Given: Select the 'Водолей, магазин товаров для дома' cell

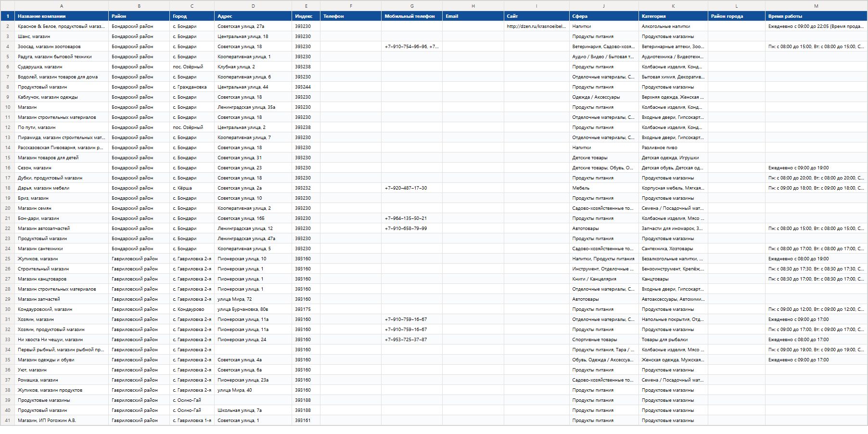Looking at the screenshot, I should tap(62, 77).
